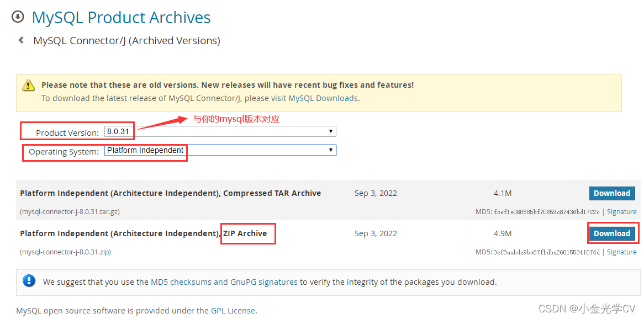
Task: Click the 4.1M file size
Action: pyautogui.click(x=503, y=193)
